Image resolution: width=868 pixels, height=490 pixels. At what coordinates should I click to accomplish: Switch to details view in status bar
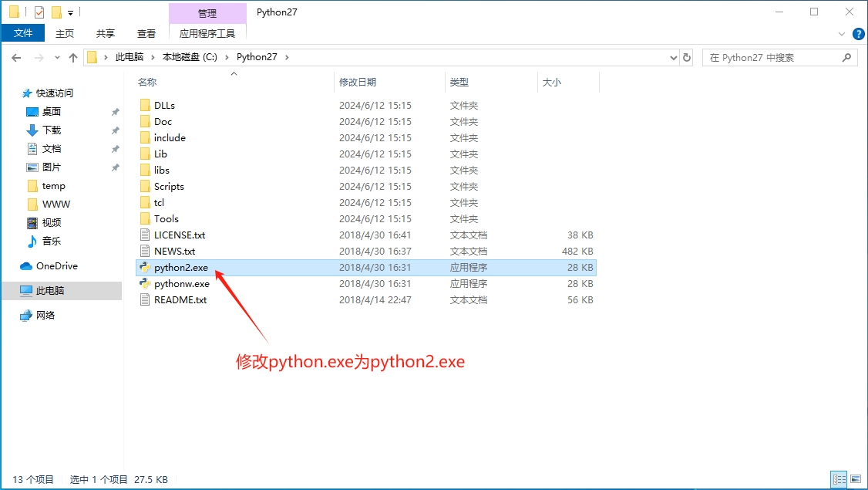(839, 479)
